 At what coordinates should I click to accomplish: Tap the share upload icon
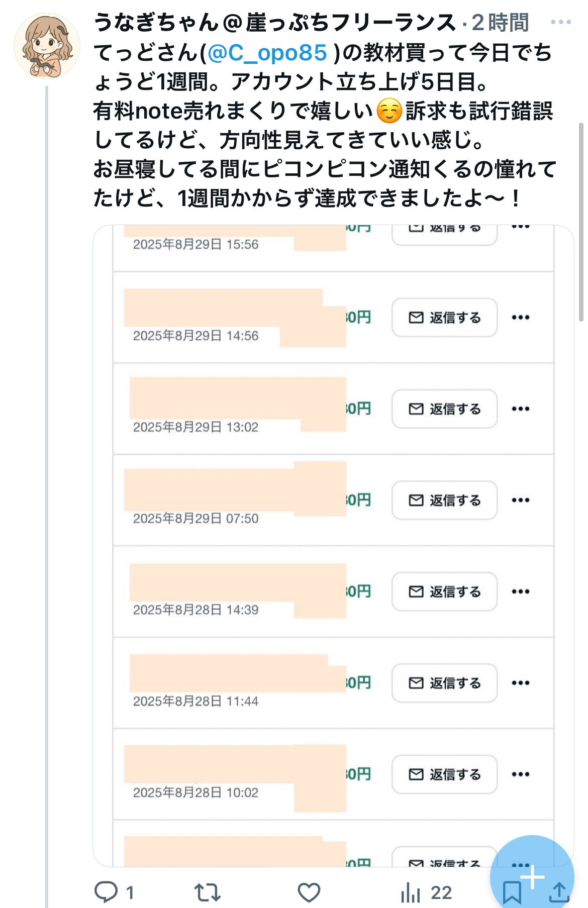click(x=559, y=893)
